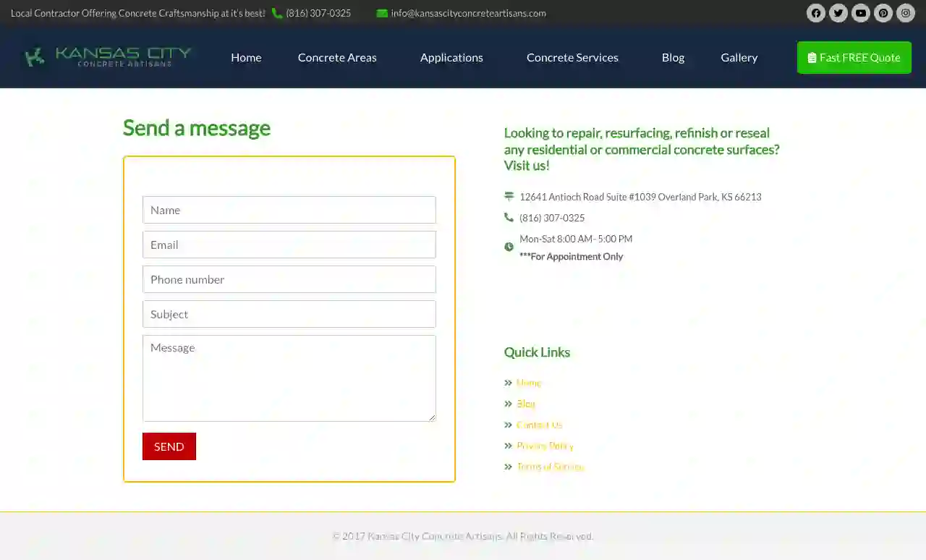Click the (816) 307-0325 number in contact info
This screenshot has width=926, height=560.
pos(552,218)
